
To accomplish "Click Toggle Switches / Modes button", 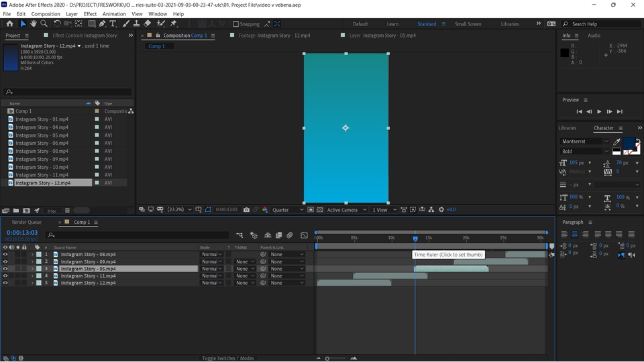I will pos(228,358).
